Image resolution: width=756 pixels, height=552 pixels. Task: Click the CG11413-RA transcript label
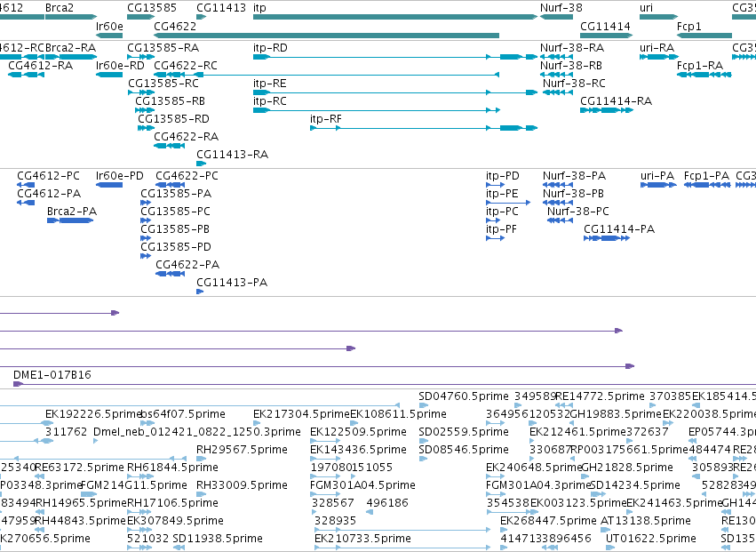pos(233,155)
